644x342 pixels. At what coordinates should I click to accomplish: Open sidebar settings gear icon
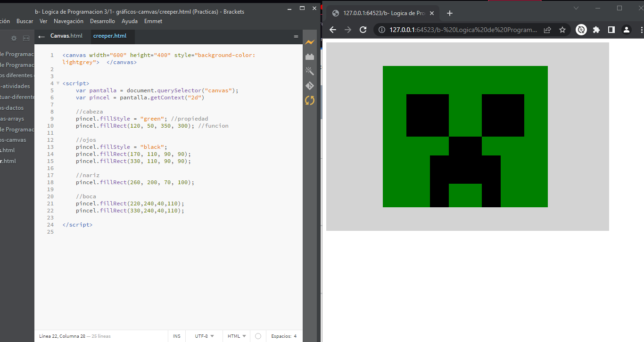[14, 38]
